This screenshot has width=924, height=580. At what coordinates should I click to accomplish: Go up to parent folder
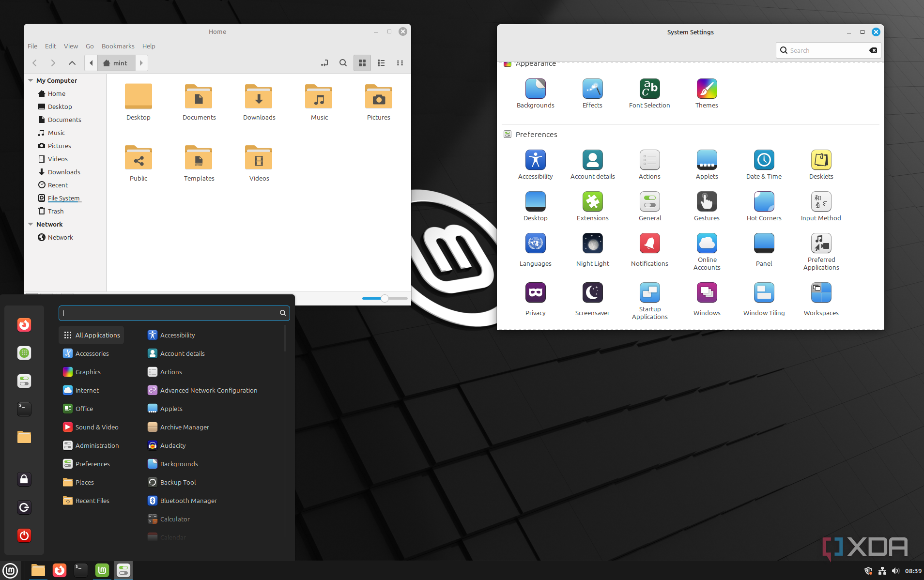click(72, 63)
